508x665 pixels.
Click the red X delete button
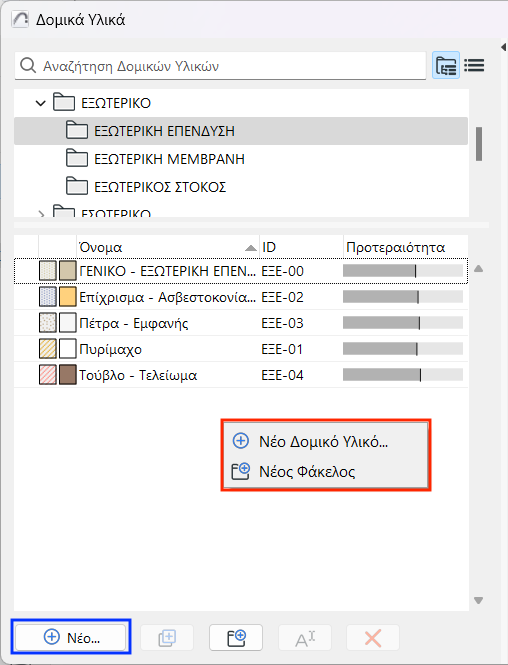pyautogui.click(x=373, y=637)
